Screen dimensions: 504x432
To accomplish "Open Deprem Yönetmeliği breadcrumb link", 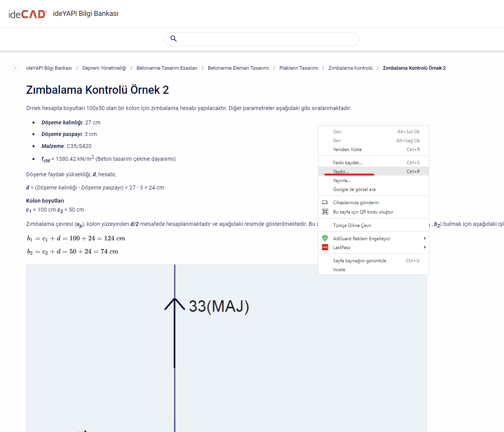I will point(104,68).
